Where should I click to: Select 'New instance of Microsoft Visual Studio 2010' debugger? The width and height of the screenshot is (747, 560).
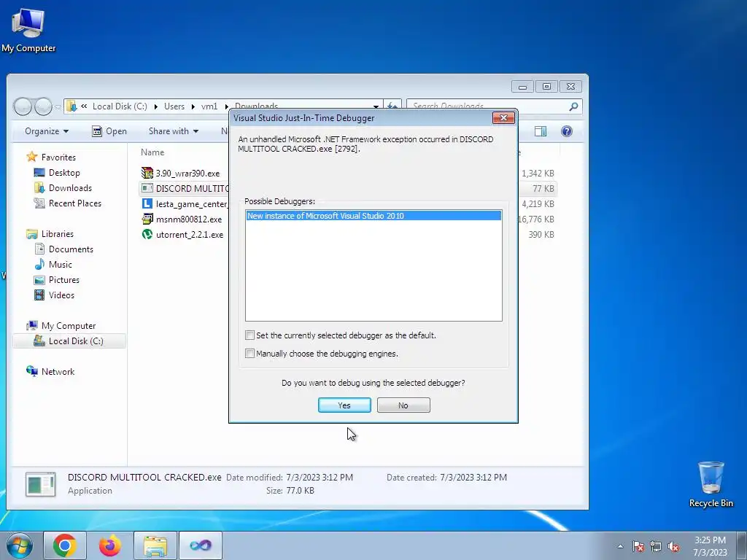(373, 216)
